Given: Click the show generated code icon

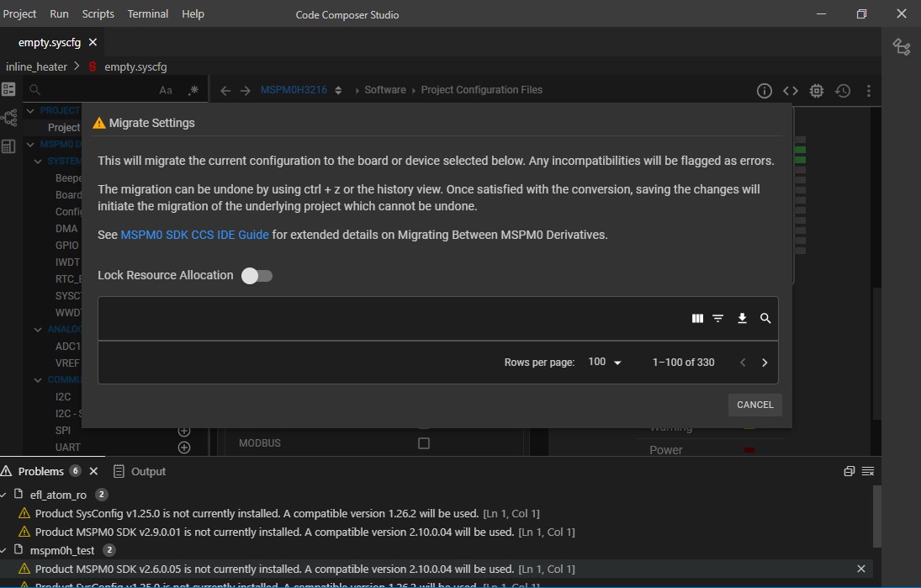Looking at the screenshot, I should tap(791, 91).
